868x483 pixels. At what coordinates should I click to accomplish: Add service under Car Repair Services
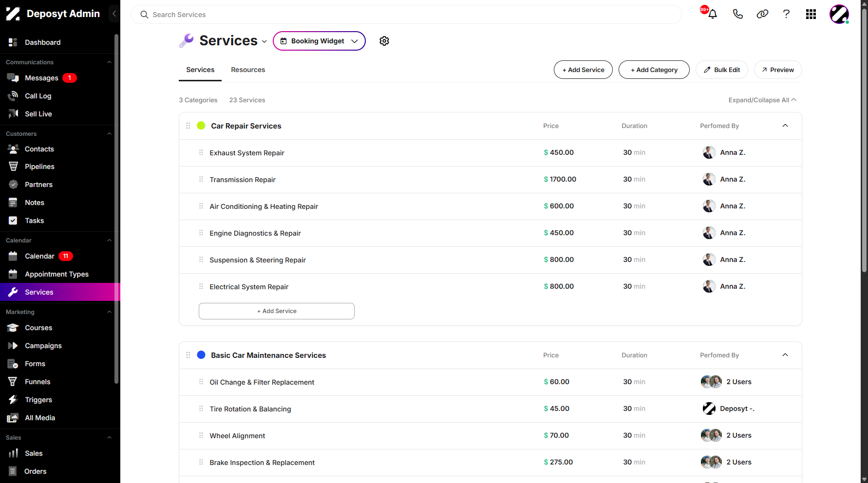tap(276, 311)
